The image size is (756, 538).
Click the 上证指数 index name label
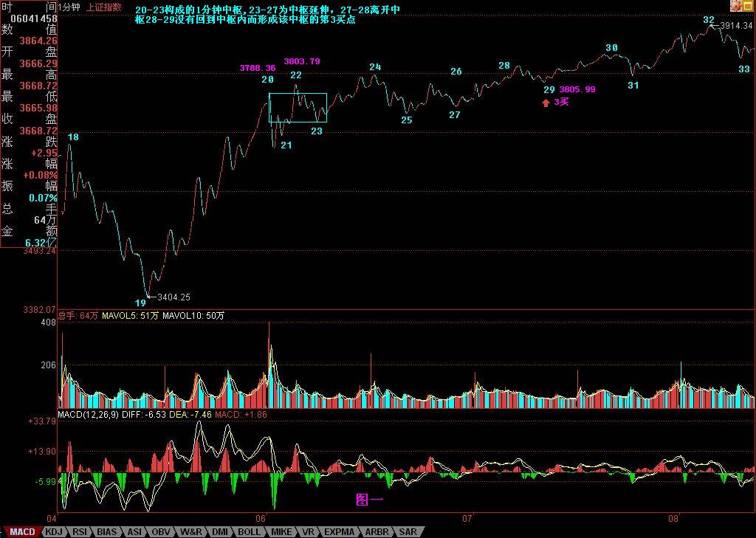tap(104, 7)
